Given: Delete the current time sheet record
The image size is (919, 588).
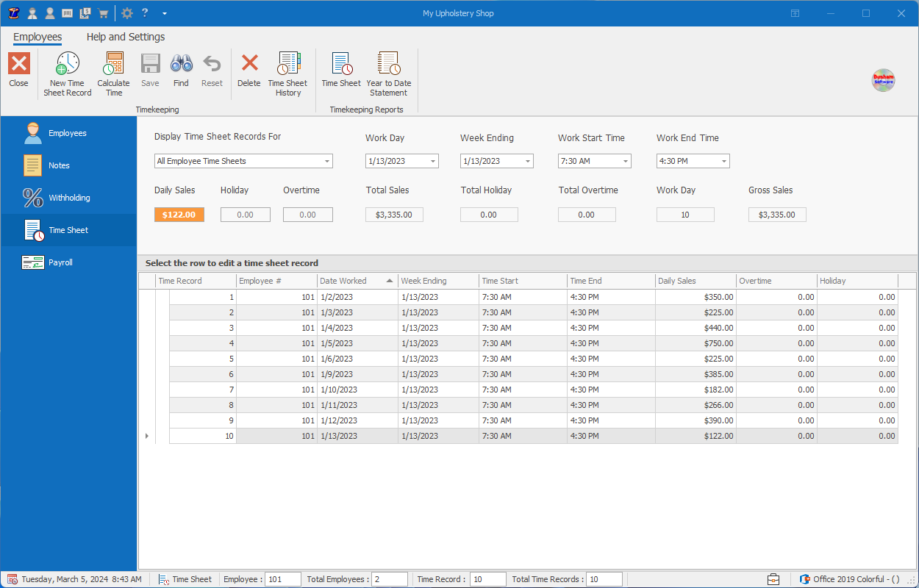Looking at the screenshot, I should click(248, 73).
